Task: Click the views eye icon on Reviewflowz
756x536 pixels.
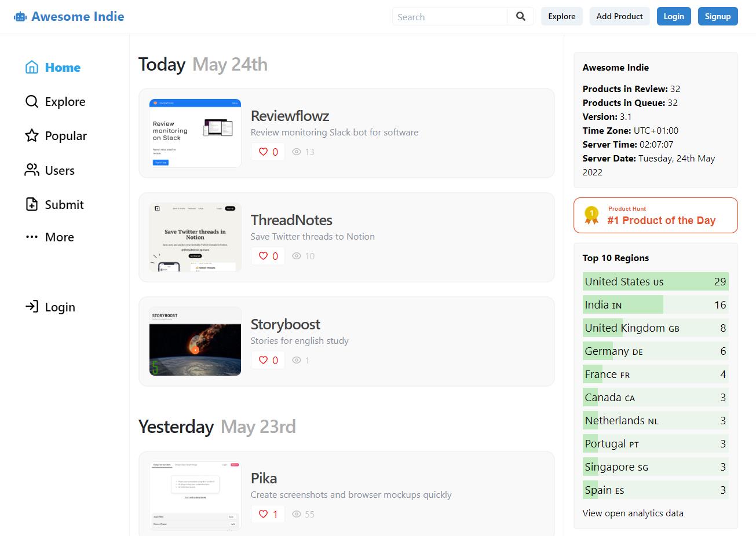Action: pyautogui.click(x=297, y=152)
